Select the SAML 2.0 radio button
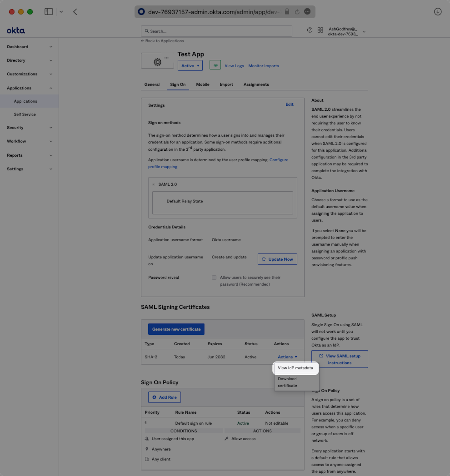This screenshot has width=450, height=476. point(154,184)
